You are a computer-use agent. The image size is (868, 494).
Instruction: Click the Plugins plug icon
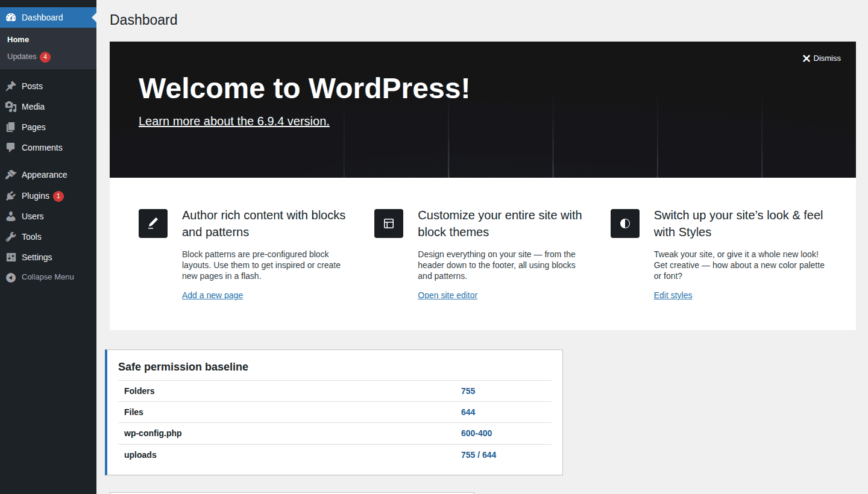(x=11, y=196)
